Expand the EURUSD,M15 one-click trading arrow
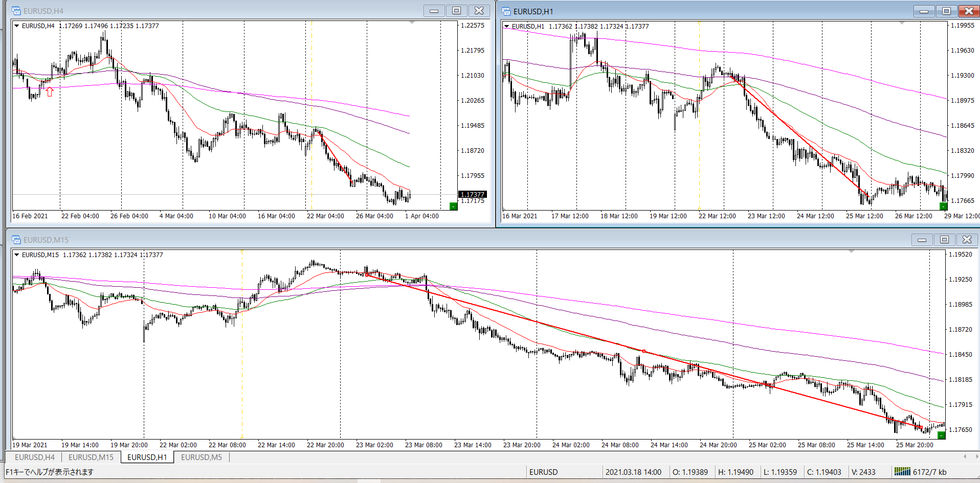 pyautogui.click(x=17, y=255)
